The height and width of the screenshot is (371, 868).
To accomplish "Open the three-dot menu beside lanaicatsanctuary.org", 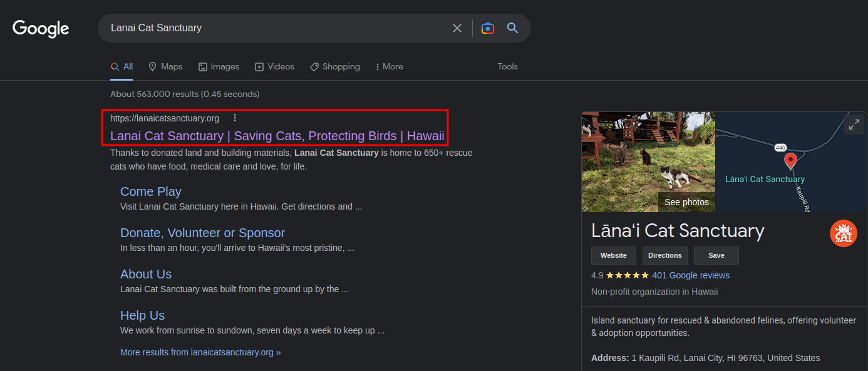I will (x=235, y=118).
